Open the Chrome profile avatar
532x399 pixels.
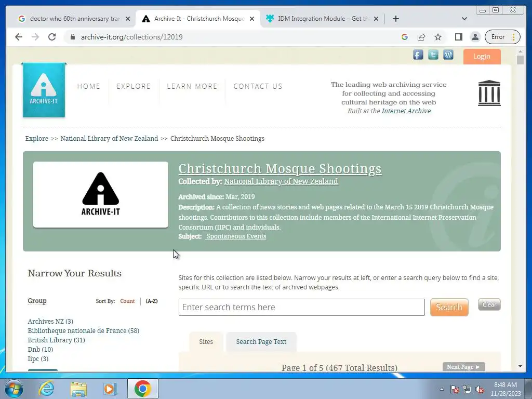(475, 37)
